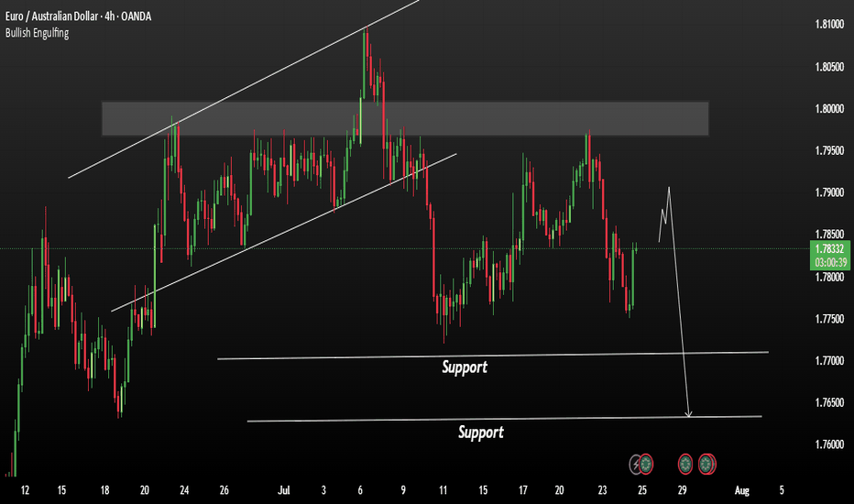Click the date label 23 on time axis

[x=602, y=490]
